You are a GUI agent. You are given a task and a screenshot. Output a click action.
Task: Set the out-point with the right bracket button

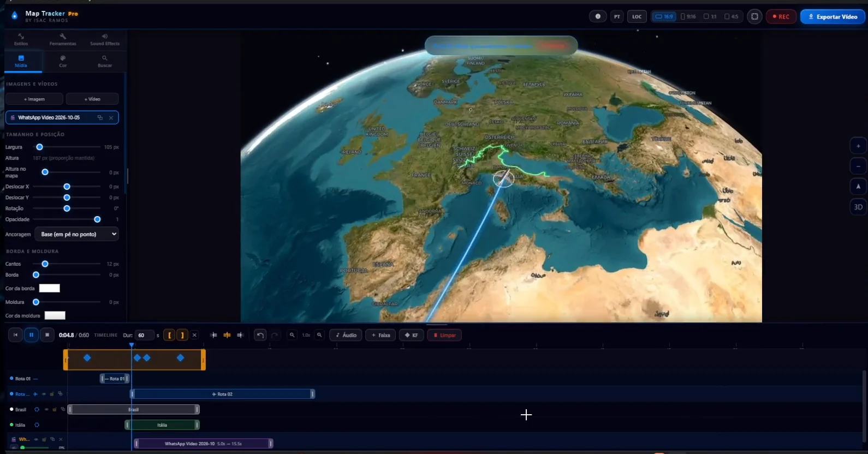tap(182, 335)
